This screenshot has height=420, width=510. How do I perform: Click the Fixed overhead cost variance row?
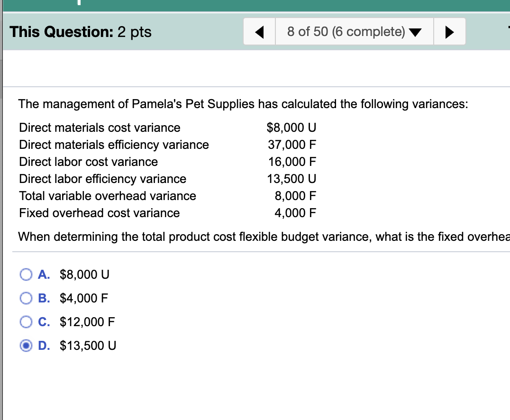(99, 213)
